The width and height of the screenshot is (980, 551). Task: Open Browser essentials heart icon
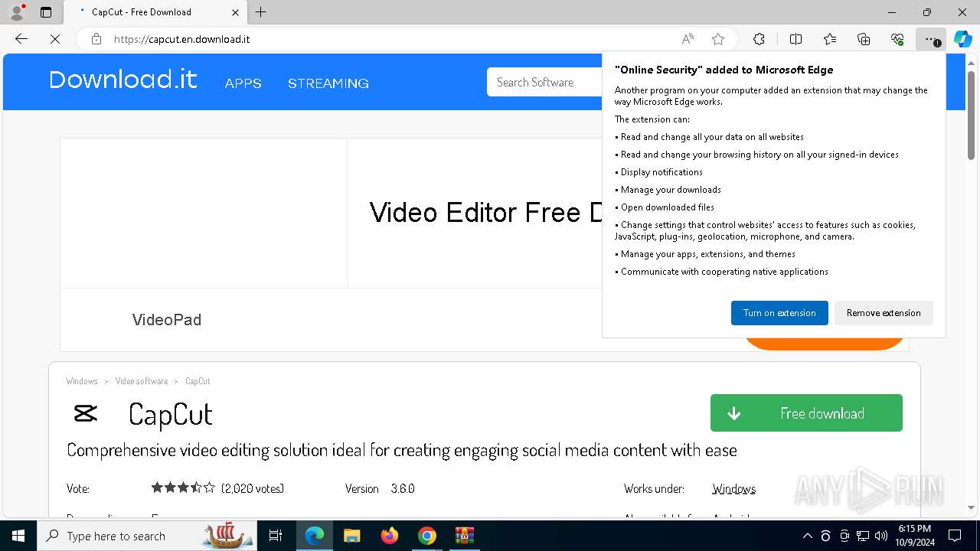pos(897,39)
